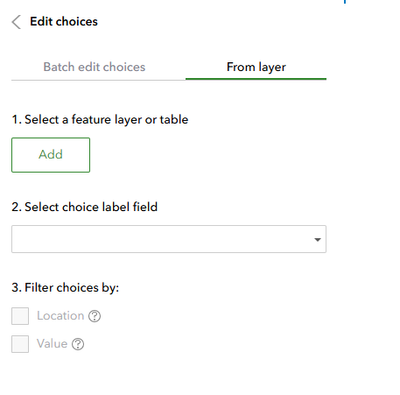Click the green Add button
400x395 pixels.
tap(51, 155)
